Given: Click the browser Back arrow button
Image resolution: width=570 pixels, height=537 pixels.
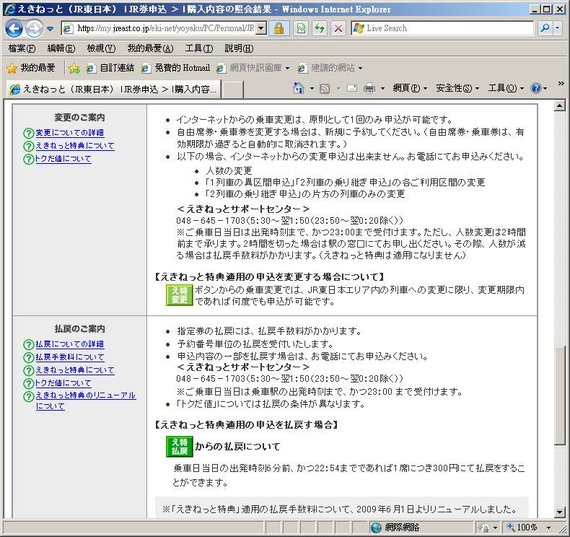Looking at the screenshot, I should pos(14,28).
